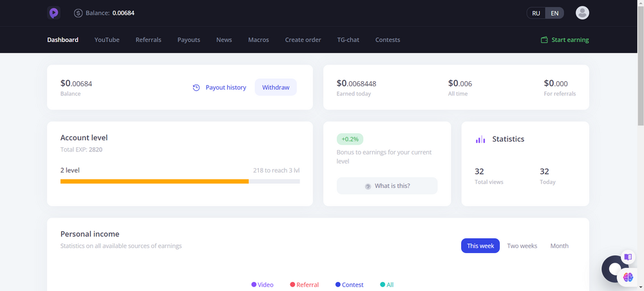
Task: Click the Payout history clock icon
Action: (x=196, y=88)
